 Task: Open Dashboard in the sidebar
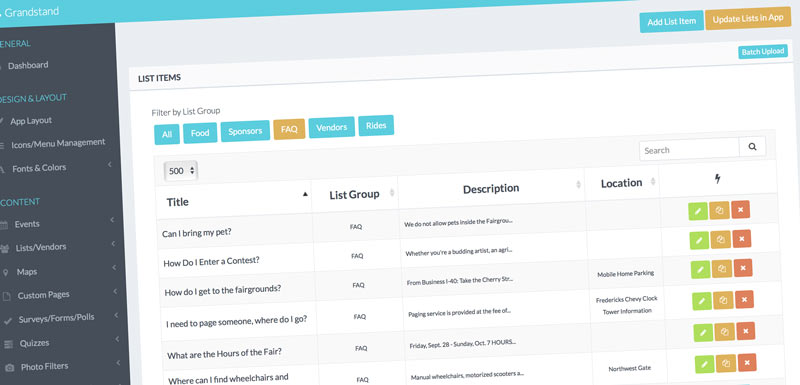[x=28, y=65]
